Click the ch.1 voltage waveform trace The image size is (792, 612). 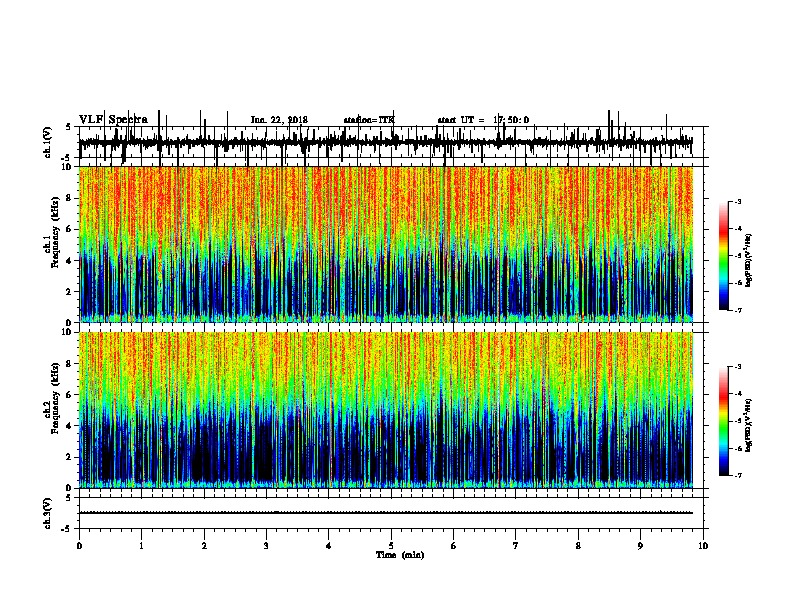tap(386, 142)
